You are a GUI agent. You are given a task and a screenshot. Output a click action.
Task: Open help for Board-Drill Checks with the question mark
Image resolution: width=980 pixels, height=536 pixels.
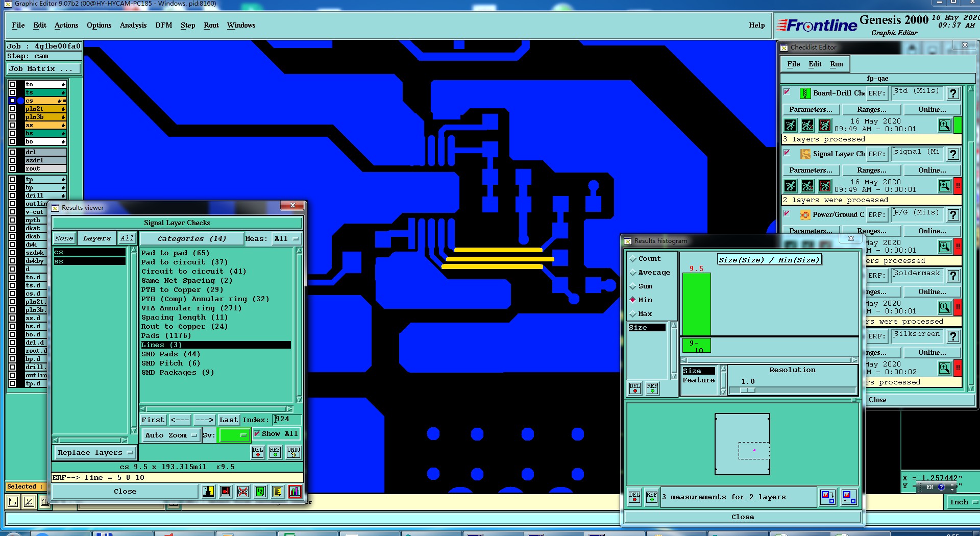(x=953, y=93)
